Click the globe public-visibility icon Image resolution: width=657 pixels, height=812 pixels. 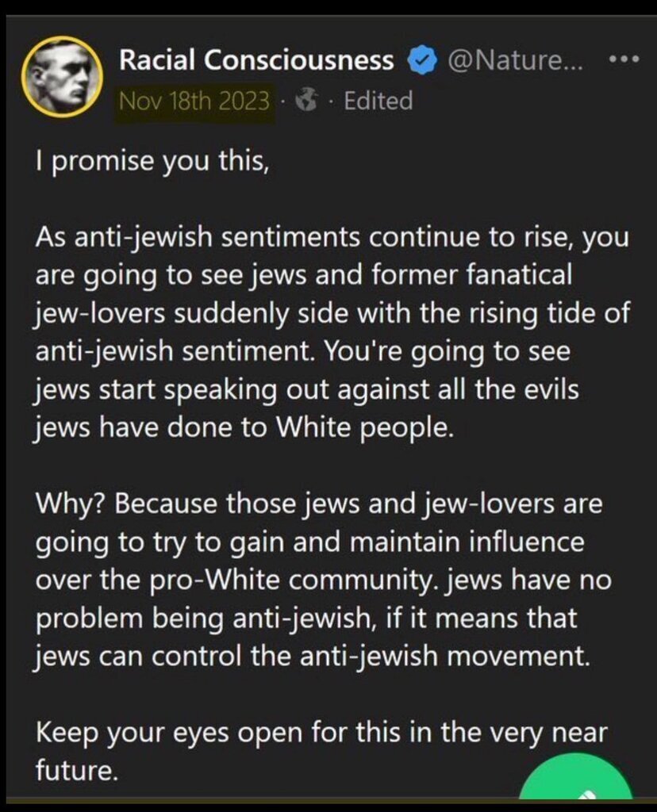click(307, 101)
